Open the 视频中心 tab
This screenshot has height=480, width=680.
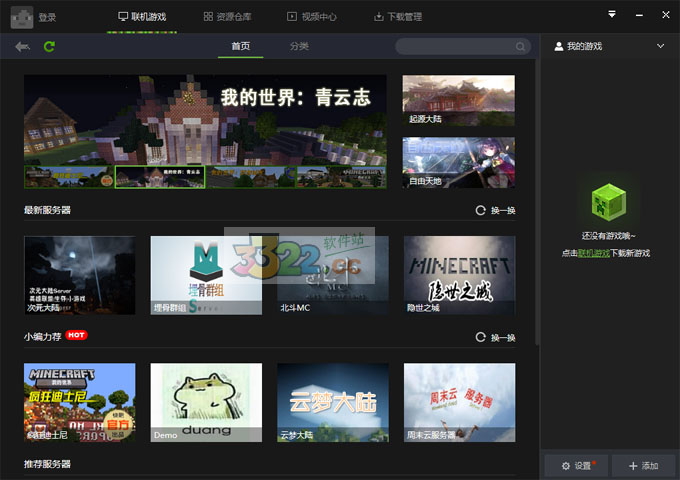(311, 17)
